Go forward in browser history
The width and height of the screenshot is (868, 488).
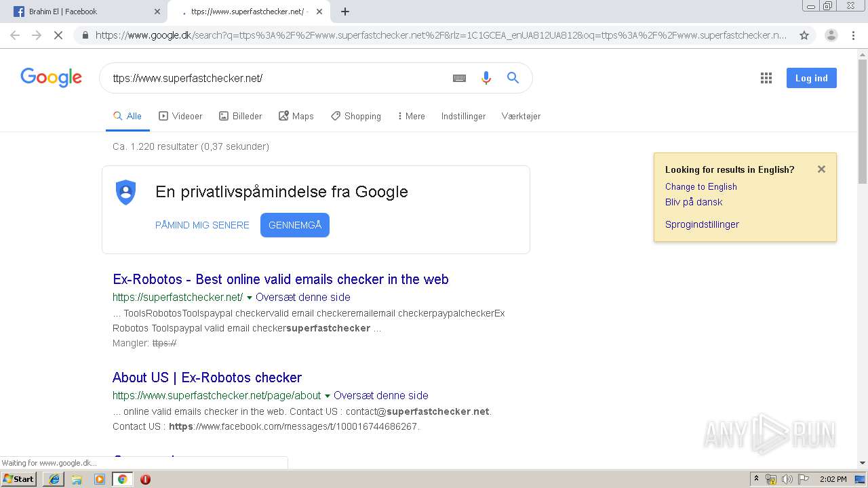(x=37, y=35)
